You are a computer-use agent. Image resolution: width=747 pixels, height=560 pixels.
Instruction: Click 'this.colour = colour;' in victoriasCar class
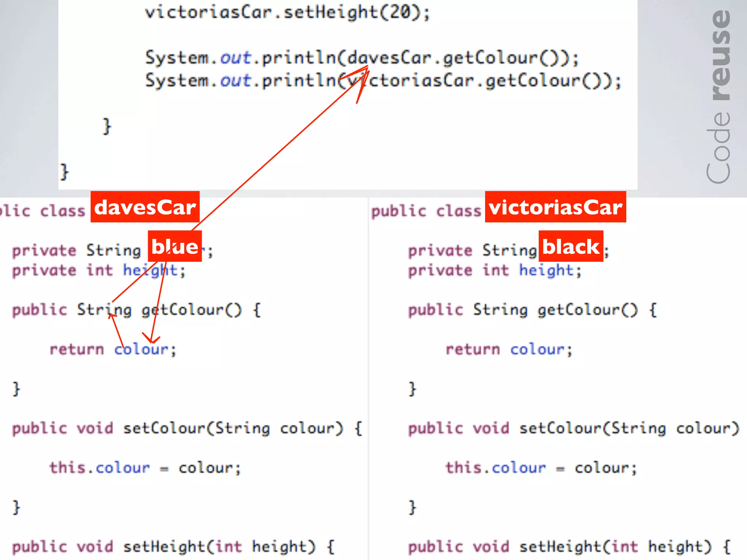pyautogui.click(x=541, y=468)
